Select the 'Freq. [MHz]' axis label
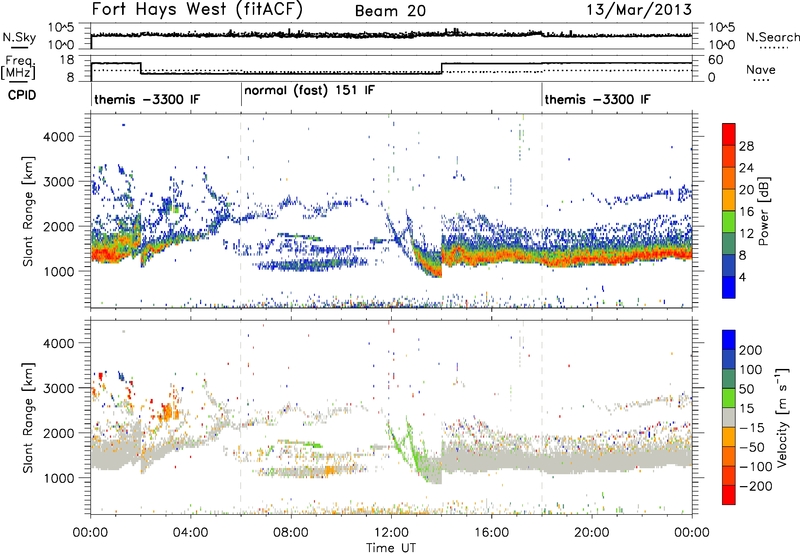800x554 pixels. (x=18, y=67)
